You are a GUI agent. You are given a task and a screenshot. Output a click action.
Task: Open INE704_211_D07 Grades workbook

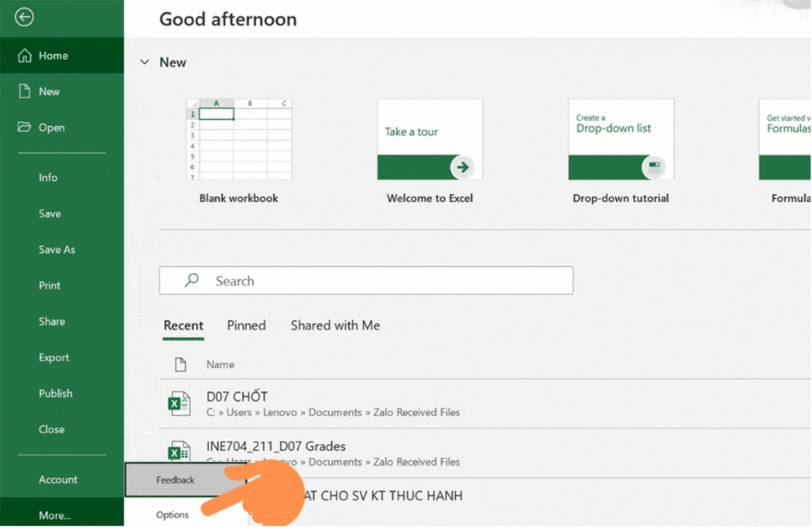click(484, 453)
